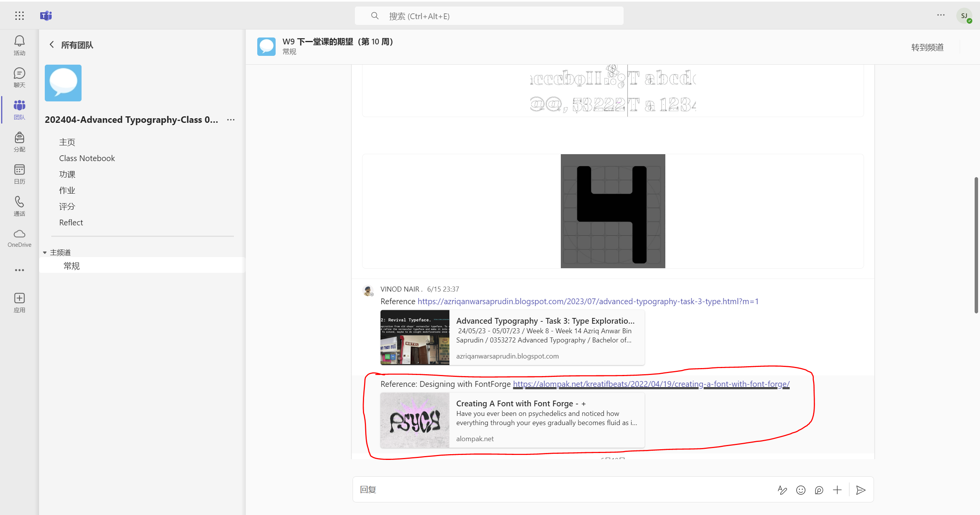Open the Advanced Typography Task 3 preview card
Image resolution: width=980 pixels, height=515 pixels.
click(513, 338)
